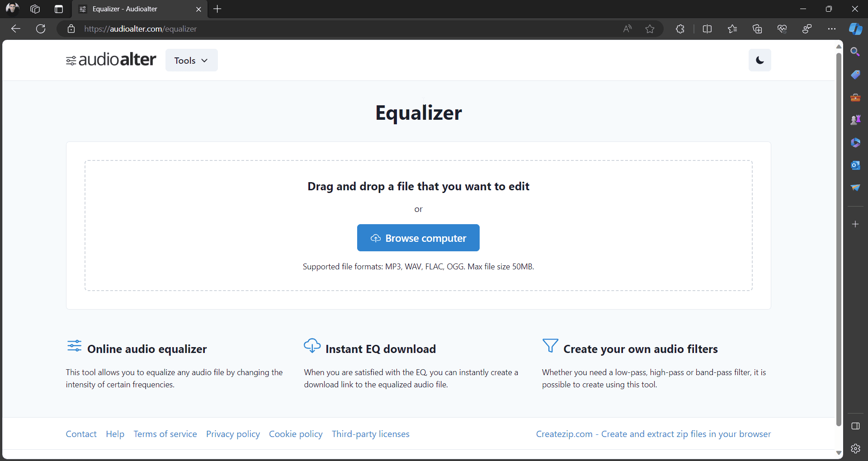This screenshot has height=461, width=868.
Task: Open the Tools dropdown menu
Action: coord(191,61)
